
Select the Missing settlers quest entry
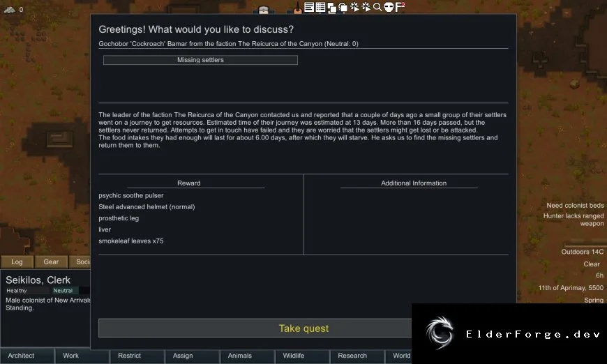coord(200,60)
